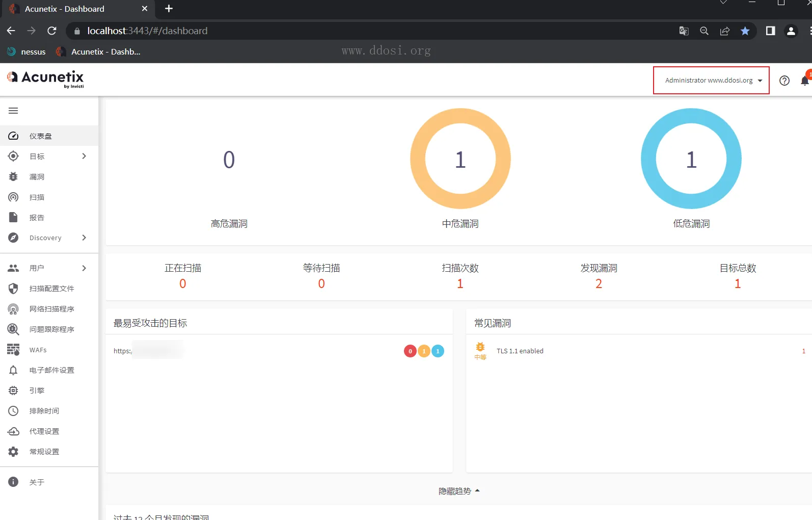Expand the Discovery submenu chevron
The height and width of the screenshot is (520, 812).
coord(84,238)
